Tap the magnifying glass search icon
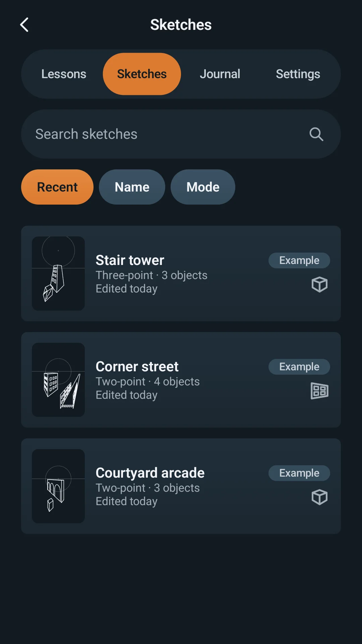Screen dimensions: 362x644 pos(316,134)
